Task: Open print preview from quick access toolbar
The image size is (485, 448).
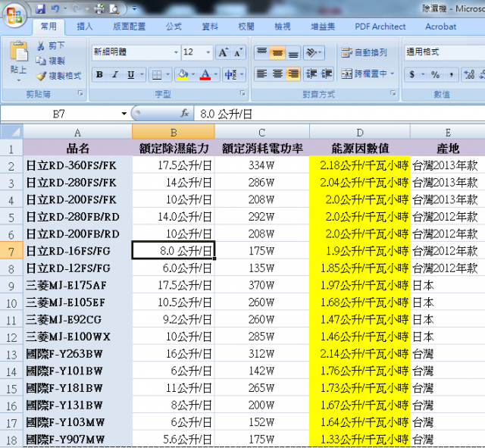Action: pos(114,9)
